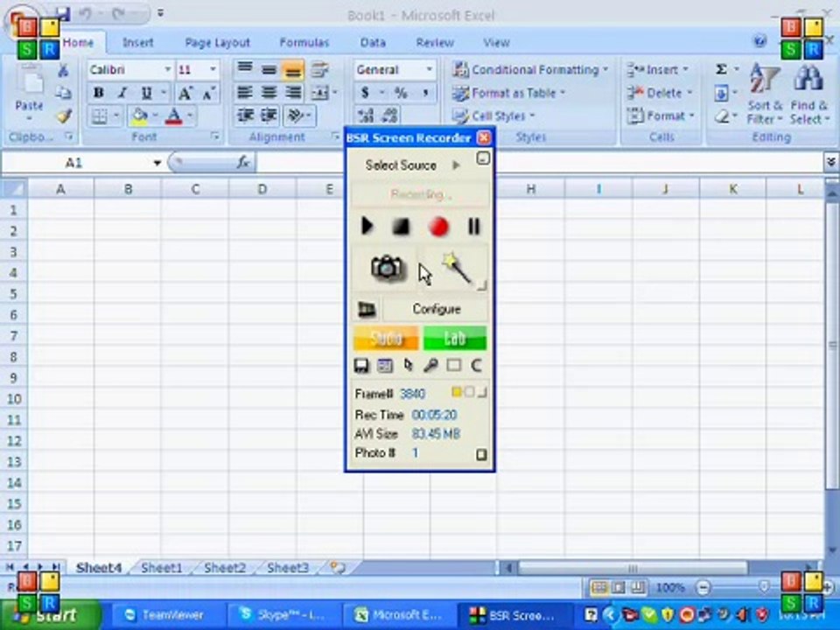Viewport: 840px width, 630px height.
Task: Collapse BSR panel with minus box
Action: (x=483, y=158)
